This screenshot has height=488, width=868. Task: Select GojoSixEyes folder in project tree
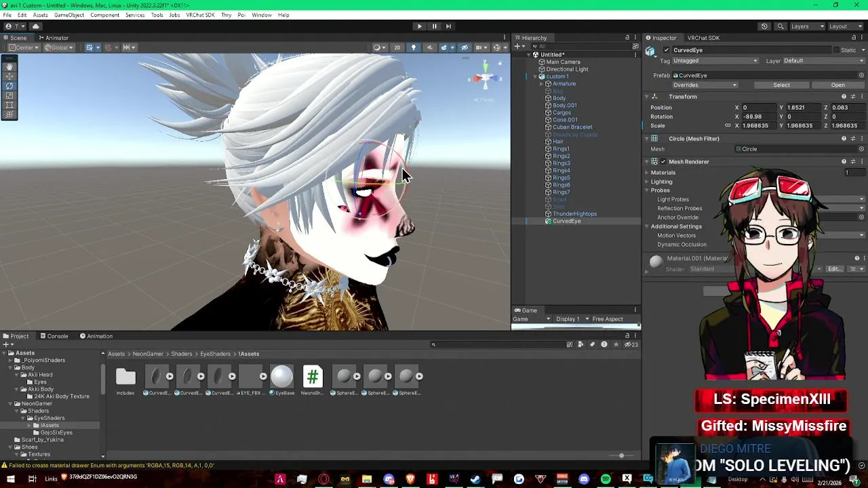(56, 432)
